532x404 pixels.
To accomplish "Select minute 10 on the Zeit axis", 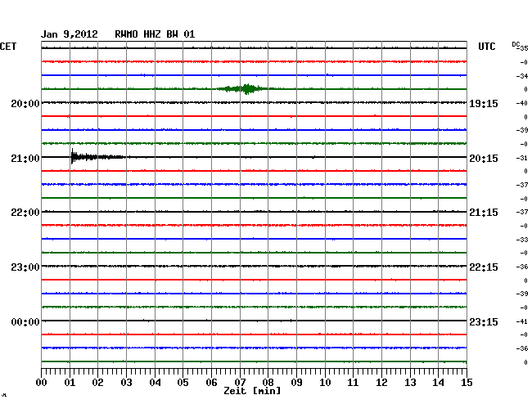I will click(325, 383).
